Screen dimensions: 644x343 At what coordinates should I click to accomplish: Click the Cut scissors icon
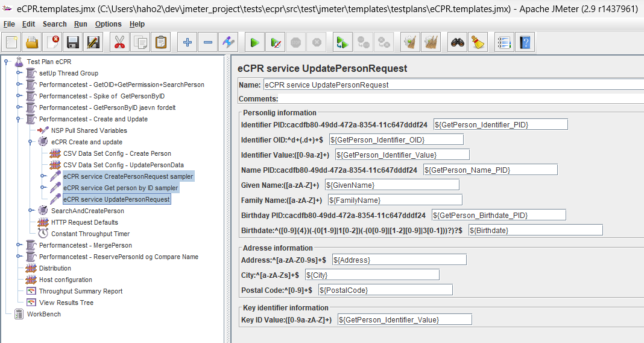point(119,42)
